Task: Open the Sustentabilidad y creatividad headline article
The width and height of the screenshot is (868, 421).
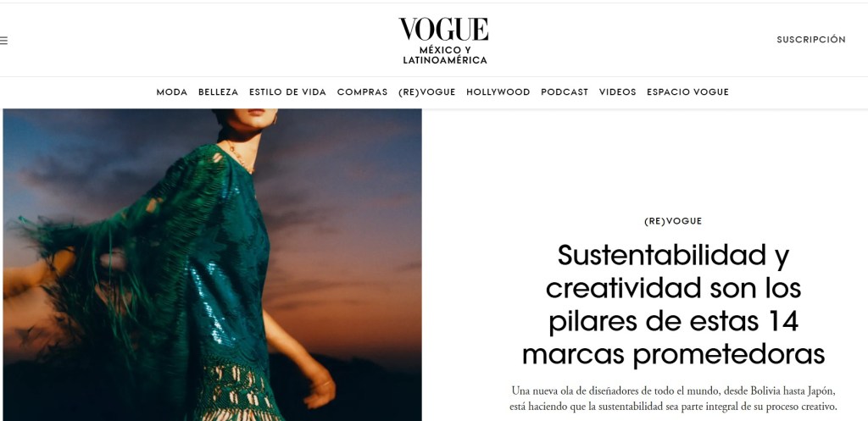Action: [x=673, y=305]
